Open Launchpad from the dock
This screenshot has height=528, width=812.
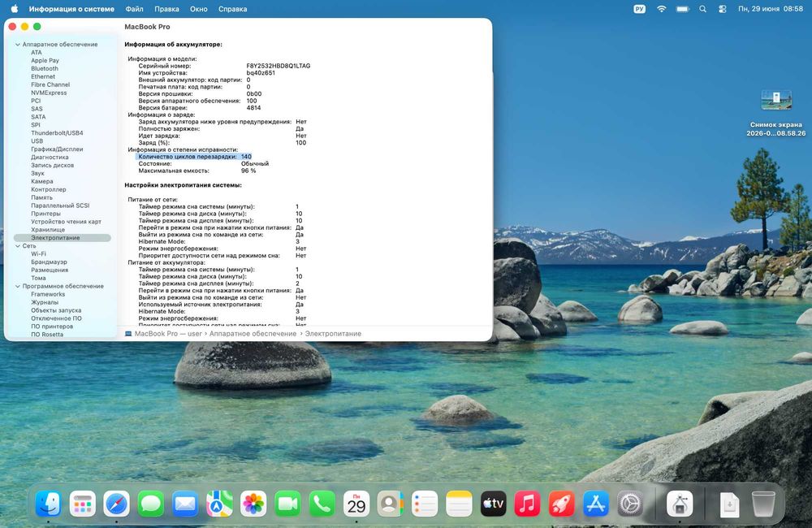[x=82, y=504]
